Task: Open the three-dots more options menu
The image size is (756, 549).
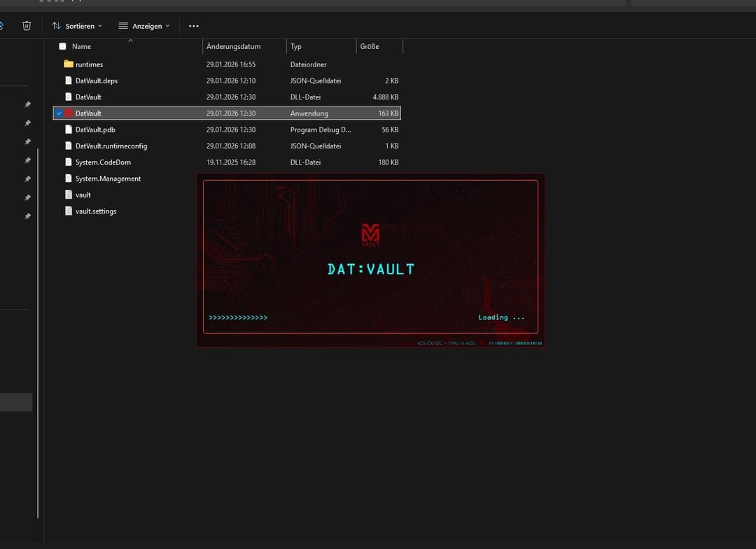Action: tap(194, 26)
